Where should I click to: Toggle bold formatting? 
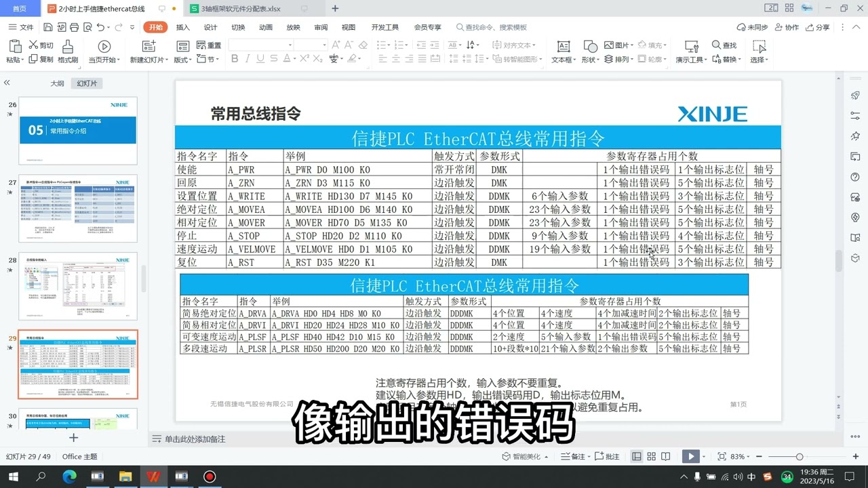pos(235,60)
